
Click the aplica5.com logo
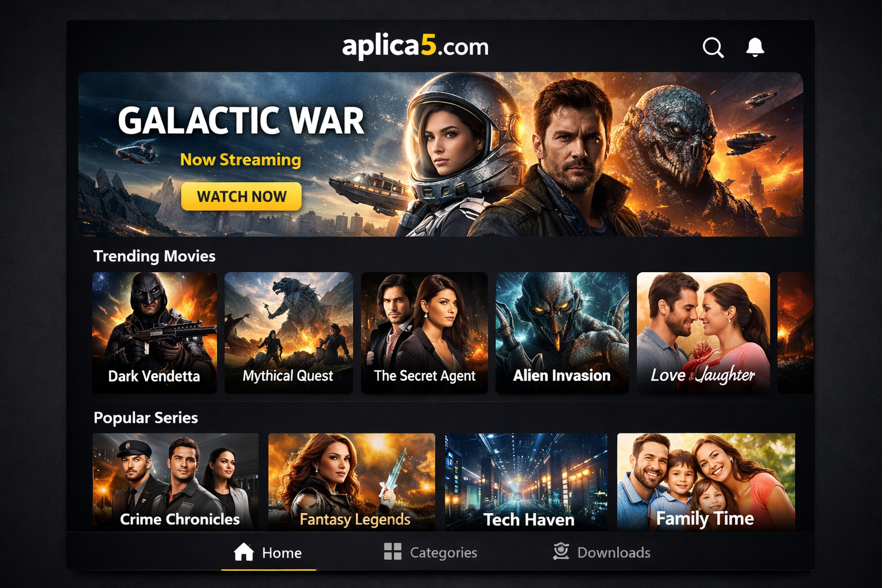tap(415, 46)
